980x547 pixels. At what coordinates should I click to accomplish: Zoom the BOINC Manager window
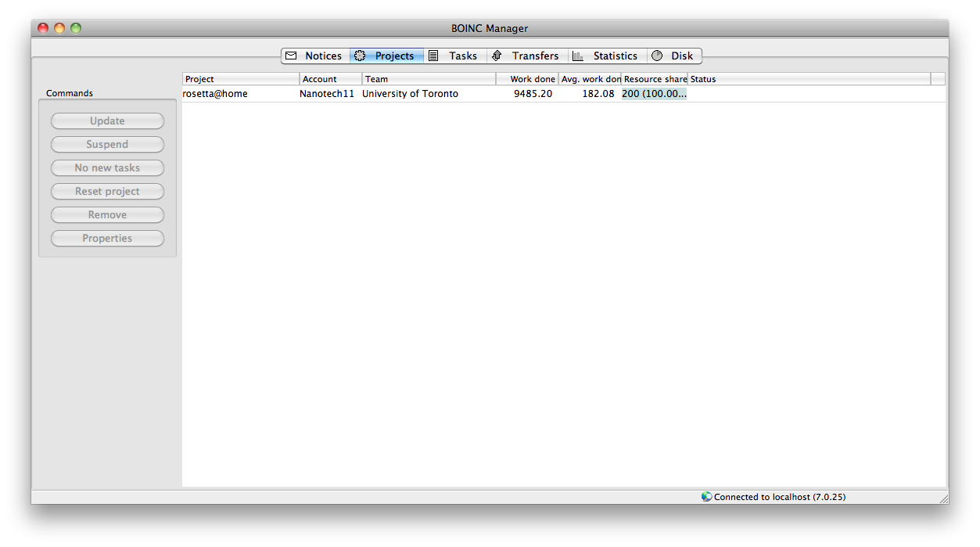coord(76,28)
